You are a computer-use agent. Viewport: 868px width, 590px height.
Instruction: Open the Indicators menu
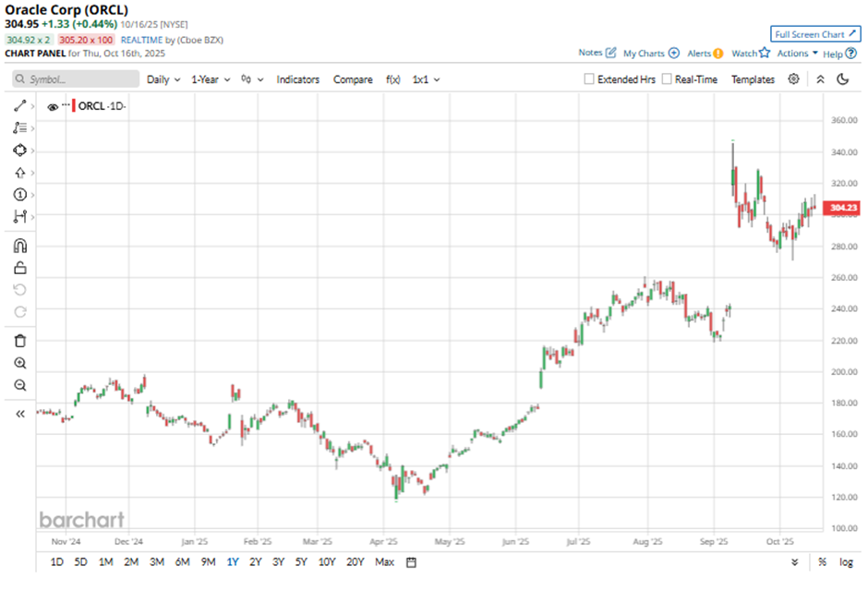pyautogui.click(x=297, y=79)
